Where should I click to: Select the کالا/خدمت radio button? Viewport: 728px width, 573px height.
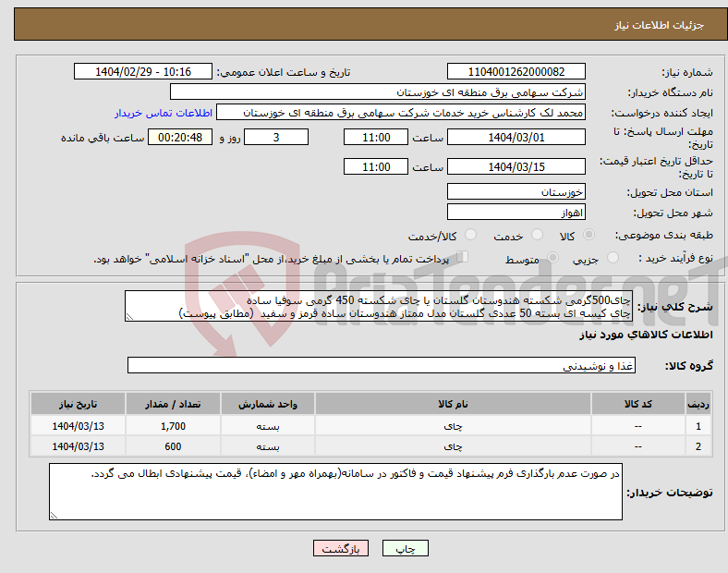(x=470, y=235)
